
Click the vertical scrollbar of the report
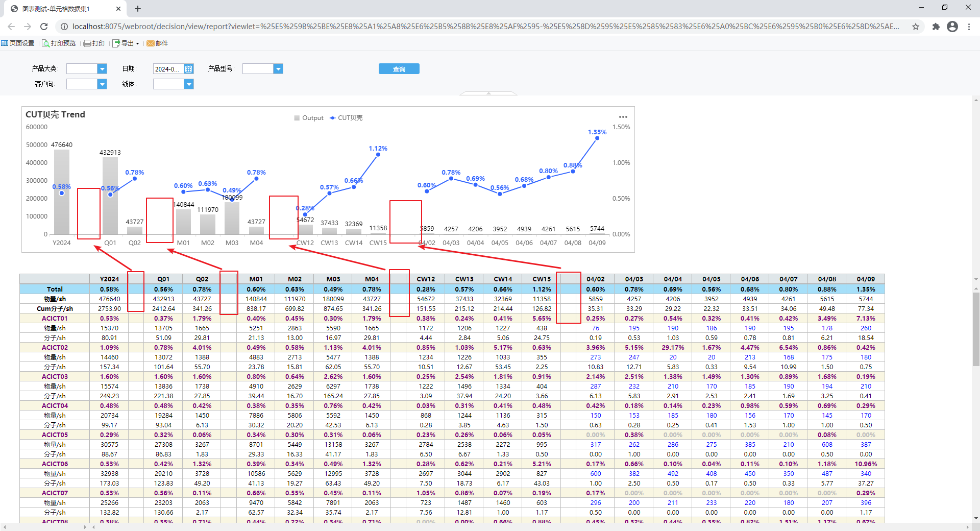pyautogui.click(x=976, y=329)
